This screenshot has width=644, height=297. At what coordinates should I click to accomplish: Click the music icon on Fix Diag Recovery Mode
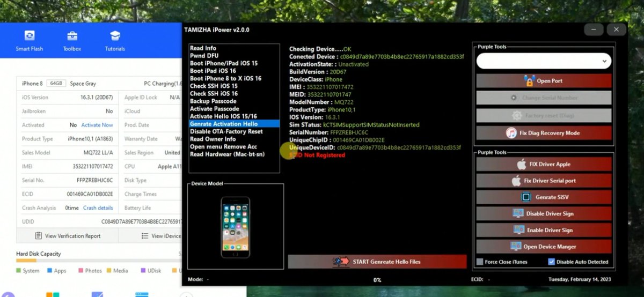[511, 133]
